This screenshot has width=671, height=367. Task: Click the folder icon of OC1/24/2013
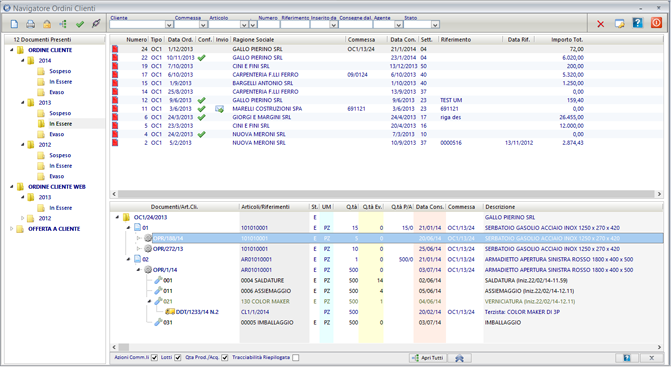pyautogui.click(x=126, y=217)
